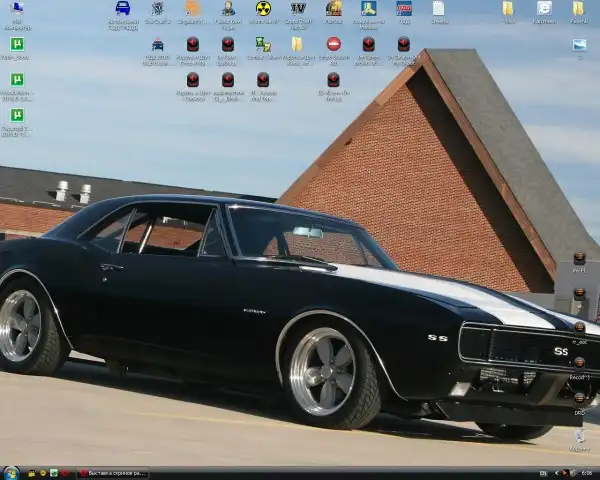Image resolution: width=600 pixels, height=480 pixels.
Task: Open the folder icon in the second row
Action: 297,45
